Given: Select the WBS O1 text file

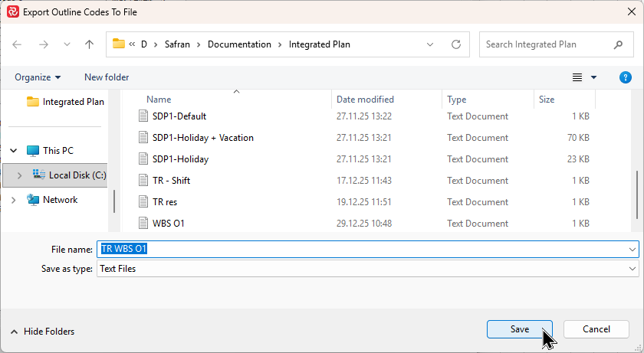Looking at the screenshot, I should (168, 224).
